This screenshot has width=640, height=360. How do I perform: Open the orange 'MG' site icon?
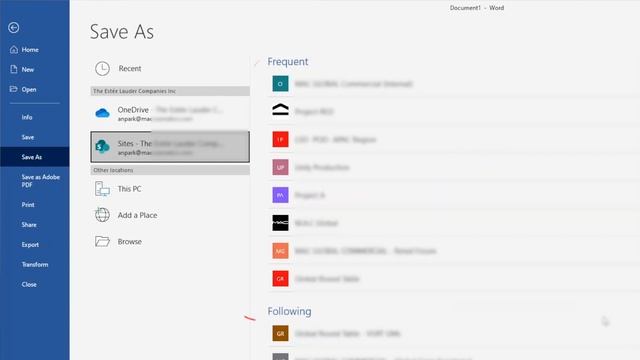(280, 251)
